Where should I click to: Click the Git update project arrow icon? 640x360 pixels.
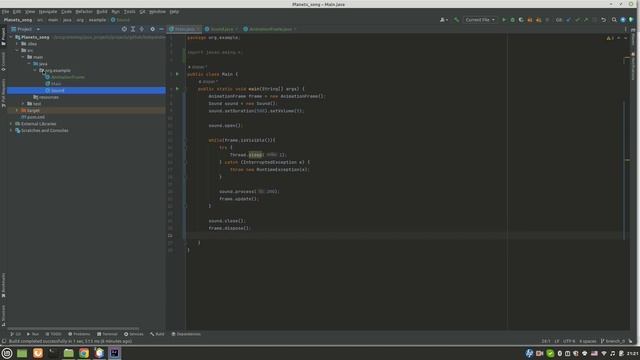pos(568,20)
